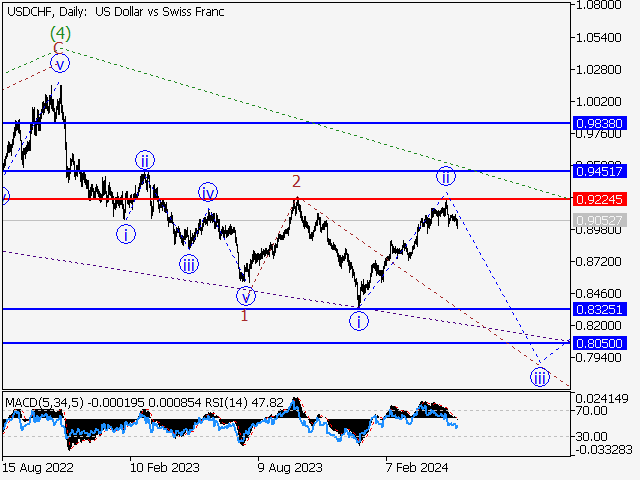This screenshot has width=640, height=480.
Task: Click circled wave v label above red 1
Action: pos(246,296)
